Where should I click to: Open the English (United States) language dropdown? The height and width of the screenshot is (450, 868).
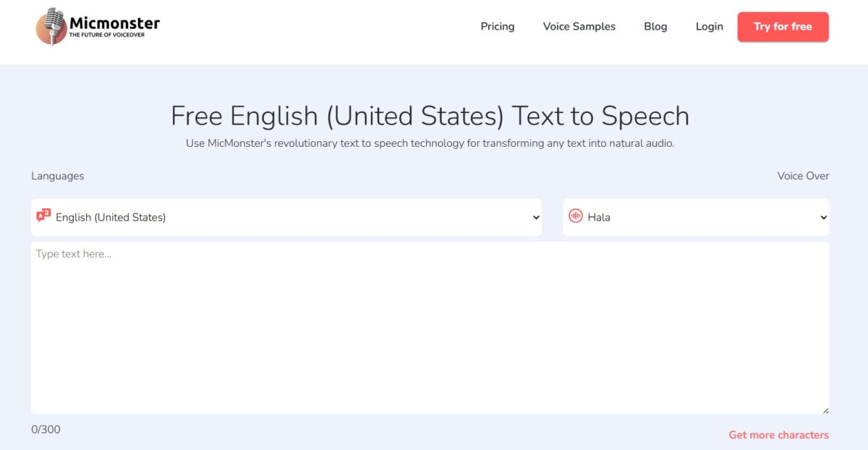pos(286,217)
